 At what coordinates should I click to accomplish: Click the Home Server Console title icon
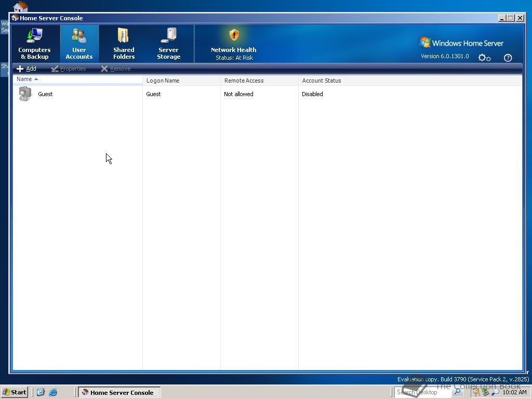click(x=15, y=18)
